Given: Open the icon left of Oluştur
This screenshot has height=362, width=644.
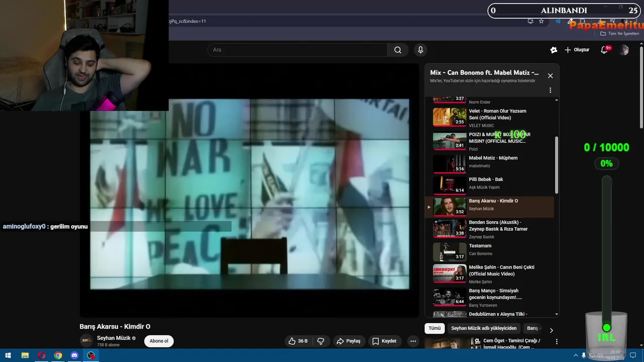Looking at the screenshot, I should click(x=553, y=50).
